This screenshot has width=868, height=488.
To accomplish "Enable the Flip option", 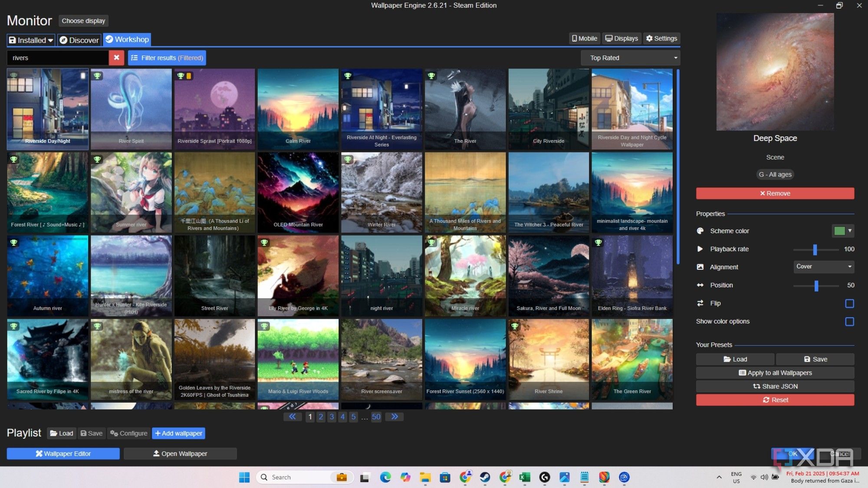I will pos(850,303).
